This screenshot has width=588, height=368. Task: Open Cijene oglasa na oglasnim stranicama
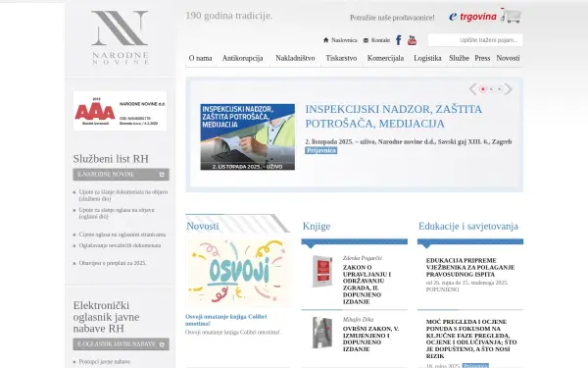pyautogui.click(x=122, y=235)
